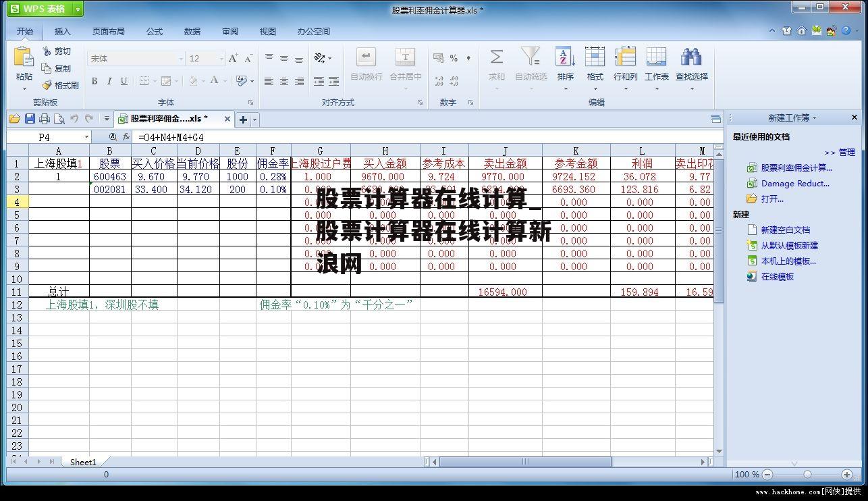Toggle center horizontal alignment
This screenshot has width=868, height=501.
pyautogui.click(x=283, y=81)
